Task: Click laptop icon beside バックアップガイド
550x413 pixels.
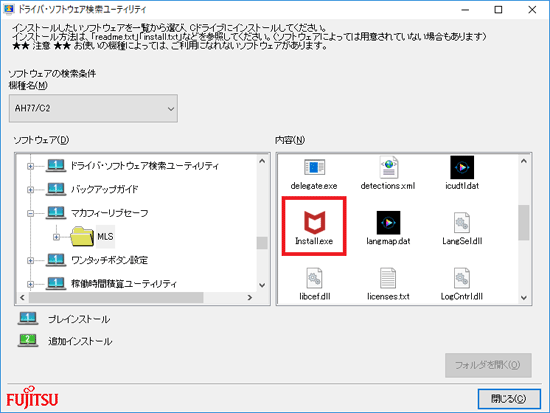Action: pyautogui.click(x=56, y=189)
